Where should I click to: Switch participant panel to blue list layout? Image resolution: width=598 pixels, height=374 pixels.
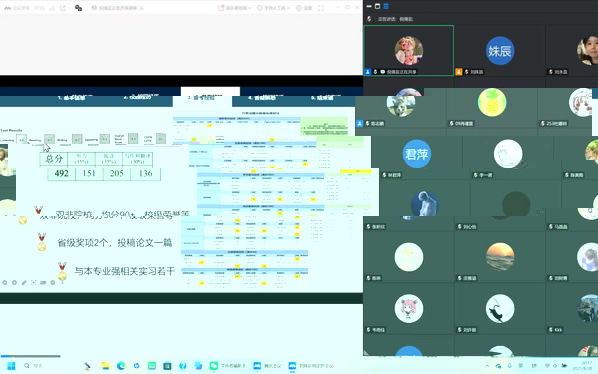(386, 6)
